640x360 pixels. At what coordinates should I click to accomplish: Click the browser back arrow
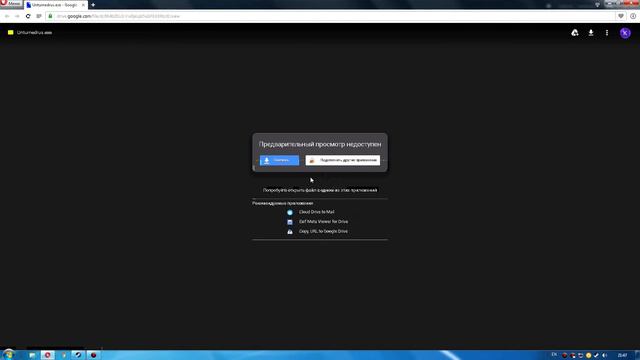coord(7,16)
